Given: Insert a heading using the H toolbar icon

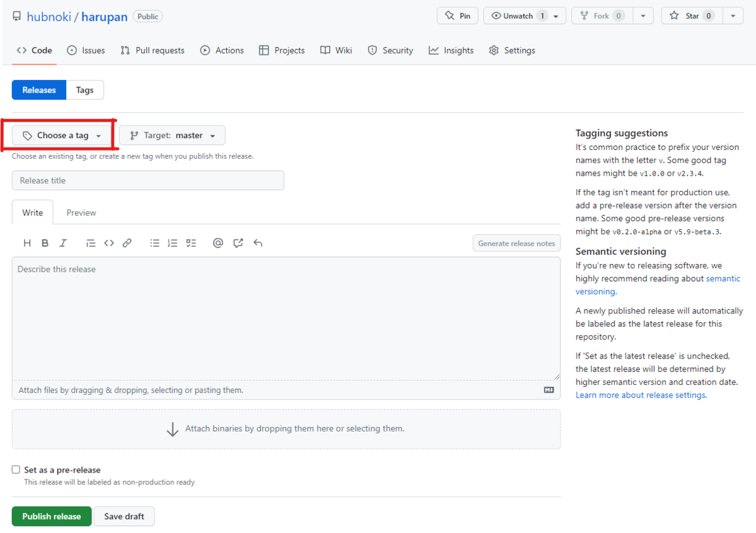Looking at the screenshot, I should [x=26, y=243].
